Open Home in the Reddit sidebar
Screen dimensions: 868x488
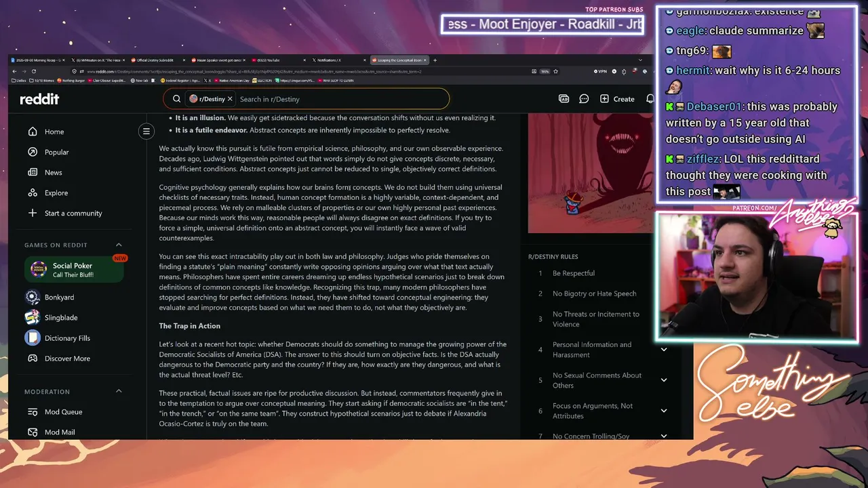click(x=54, y=131)
